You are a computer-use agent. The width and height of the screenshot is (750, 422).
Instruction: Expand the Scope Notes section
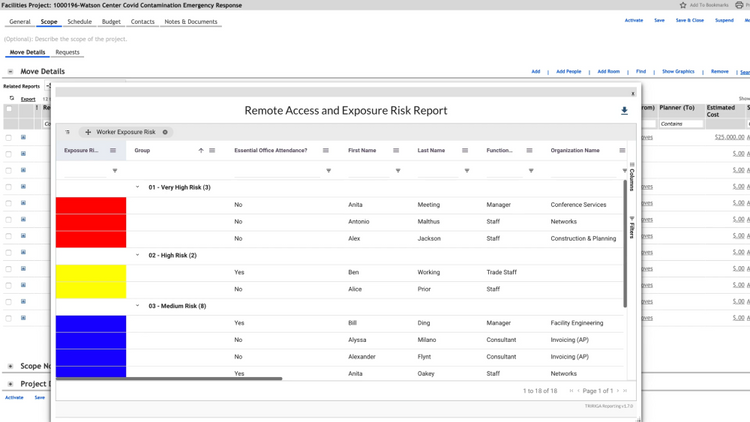point(10,366)
